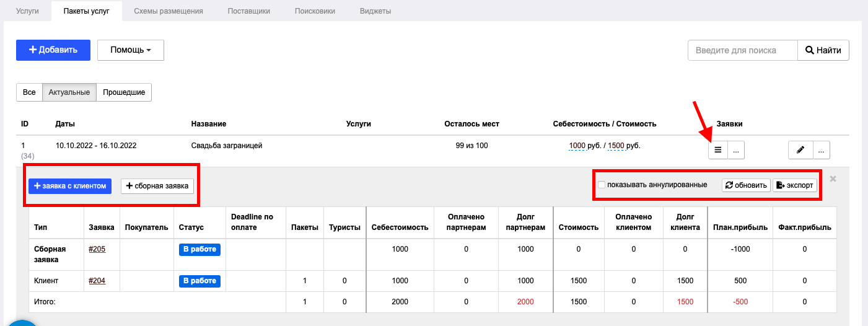Open the Поисковики tab

(315, 11)
